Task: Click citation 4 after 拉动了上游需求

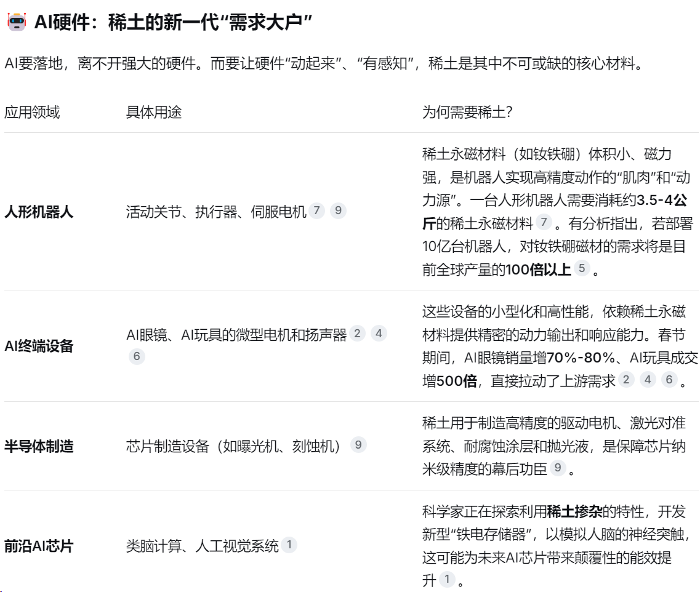Action: [647, 380]
